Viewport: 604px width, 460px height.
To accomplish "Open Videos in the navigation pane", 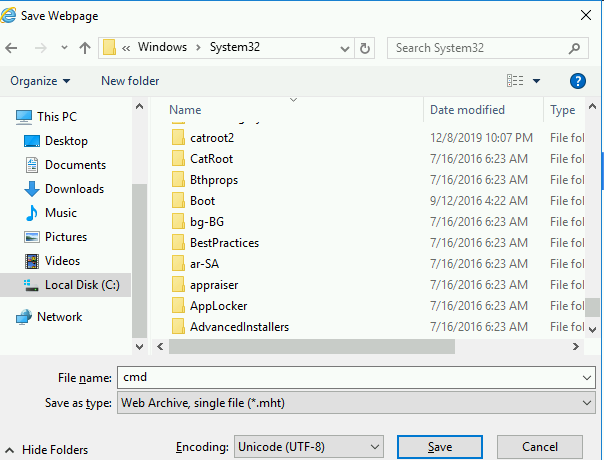I will [x=62, y=261].
